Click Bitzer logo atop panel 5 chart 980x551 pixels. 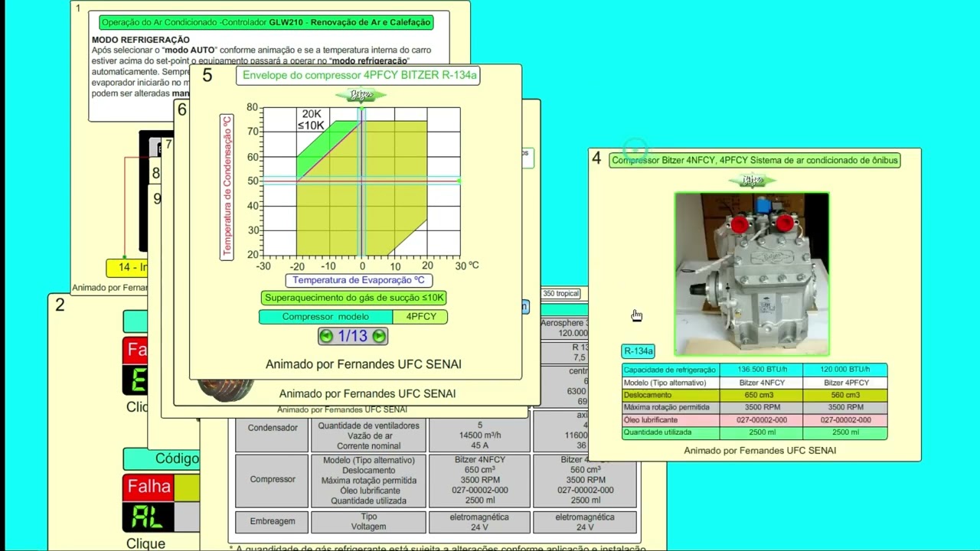(361, 95)
